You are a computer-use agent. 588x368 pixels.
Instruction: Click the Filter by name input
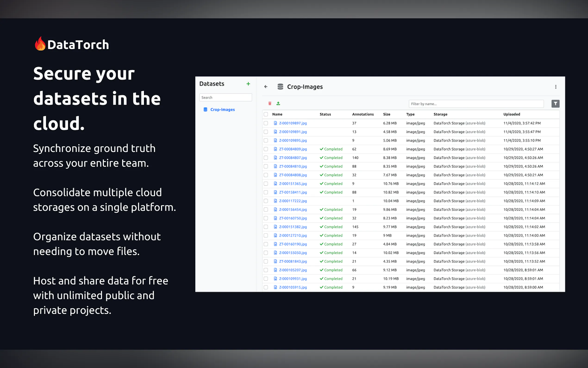[476, 104]
